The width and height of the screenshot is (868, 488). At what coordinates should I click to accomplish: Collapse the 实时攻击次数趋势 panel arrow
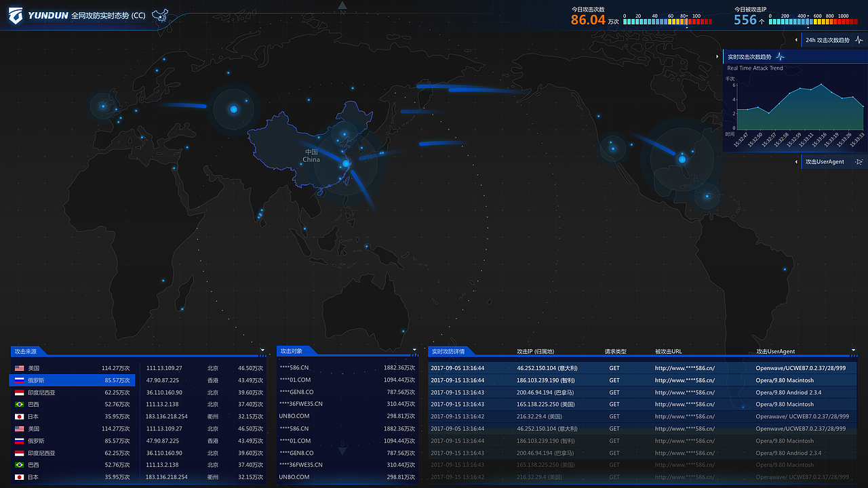pyautogui.click(x=719, y=57)
